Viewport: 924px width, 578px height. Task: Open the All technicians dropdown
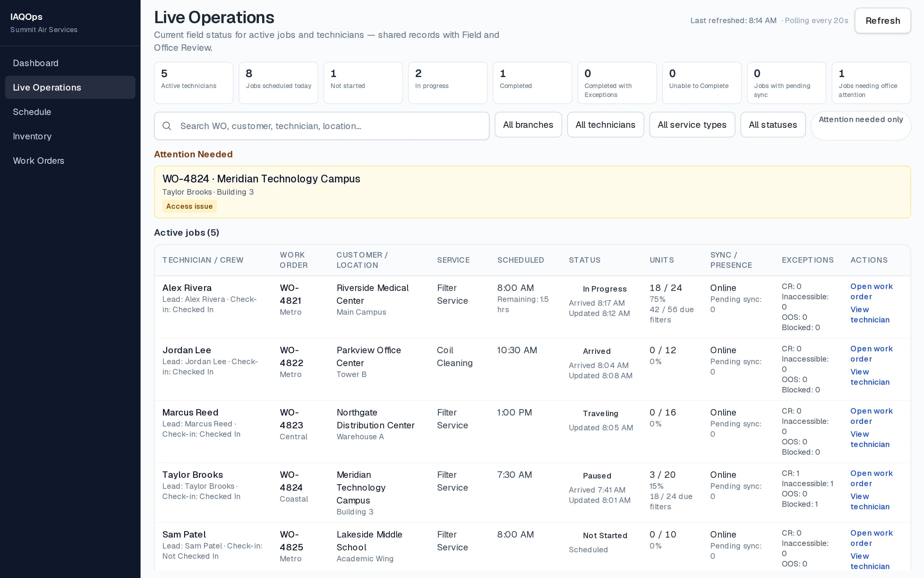point(605,125)
